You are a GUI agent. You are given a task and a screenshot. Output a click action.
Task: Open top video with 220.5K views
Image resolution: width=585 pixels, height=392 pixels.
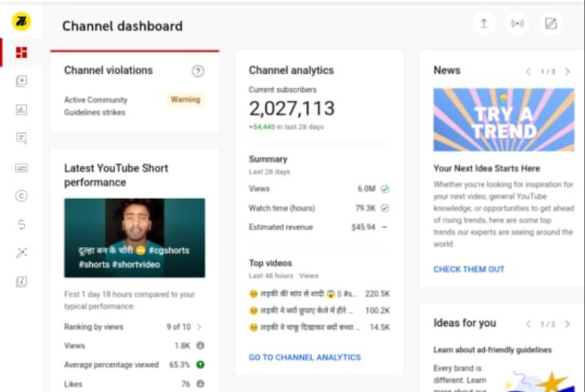319,294
